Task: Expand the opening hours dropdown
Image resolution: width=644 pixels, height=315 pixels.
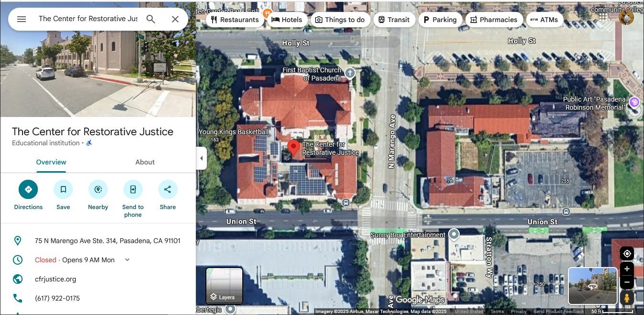Action: (x=127, y=260)
